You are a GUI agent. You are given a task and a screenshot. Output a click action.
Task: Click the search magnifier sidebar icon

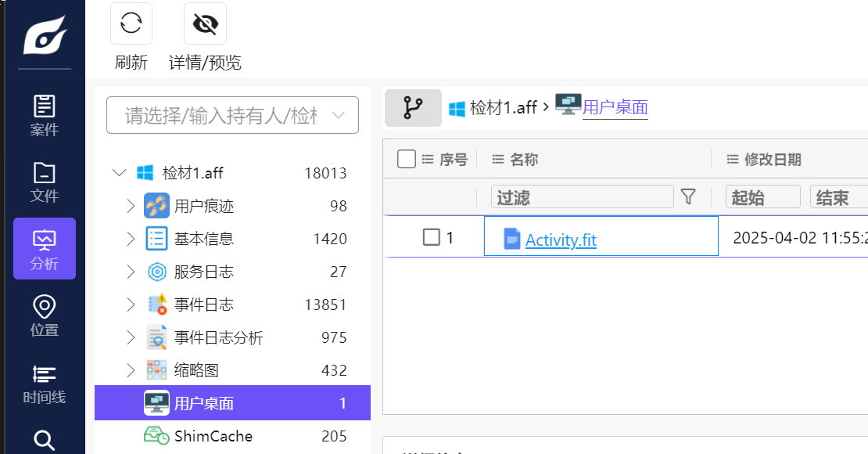point(44,440)
